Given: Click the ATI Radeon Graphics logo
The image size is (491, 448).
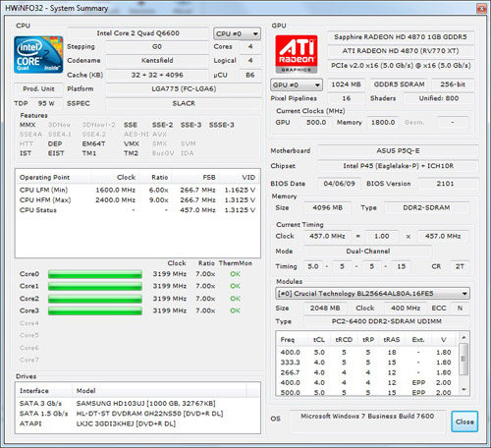Looking at the screenshot, I should [297, 54].
